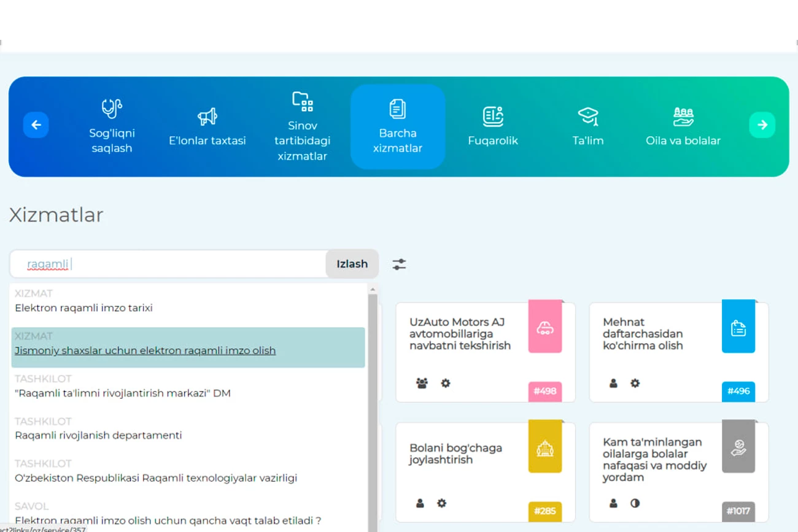Click the #1017 tag
Viewport: 798px width, 532px height.
coord(738,511)
